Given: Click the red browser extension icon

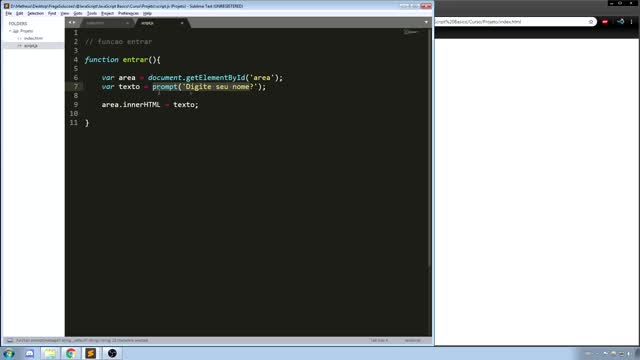Looking at the screenshot, I should (x=605, y=22).
